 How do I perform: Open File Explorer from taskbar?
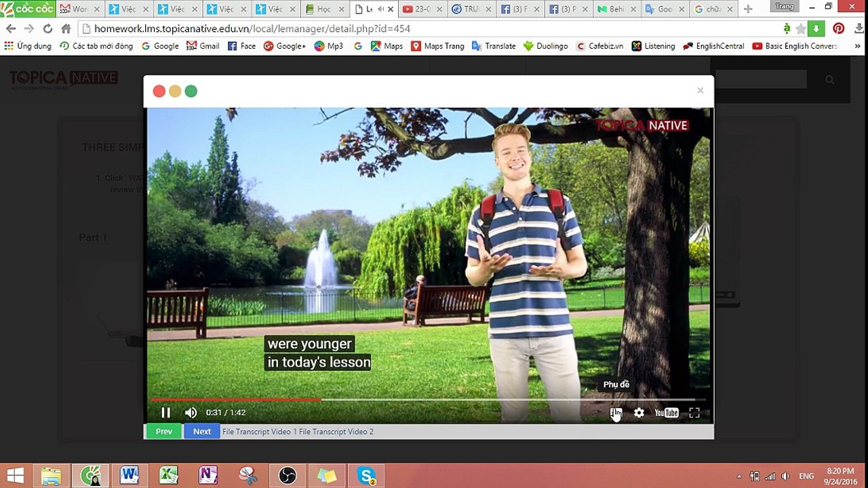[52, 476]
